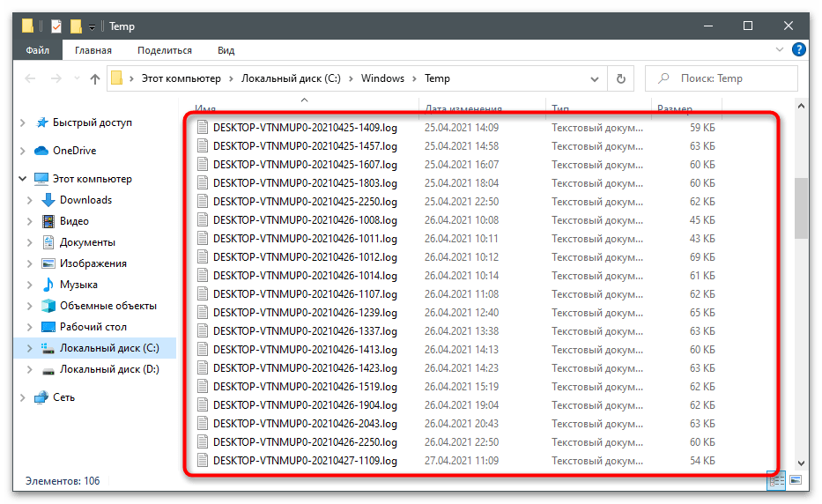Click Локальный диск (C:) breadcrumb in address bar
Screen dimensions: 822x504
291,78
